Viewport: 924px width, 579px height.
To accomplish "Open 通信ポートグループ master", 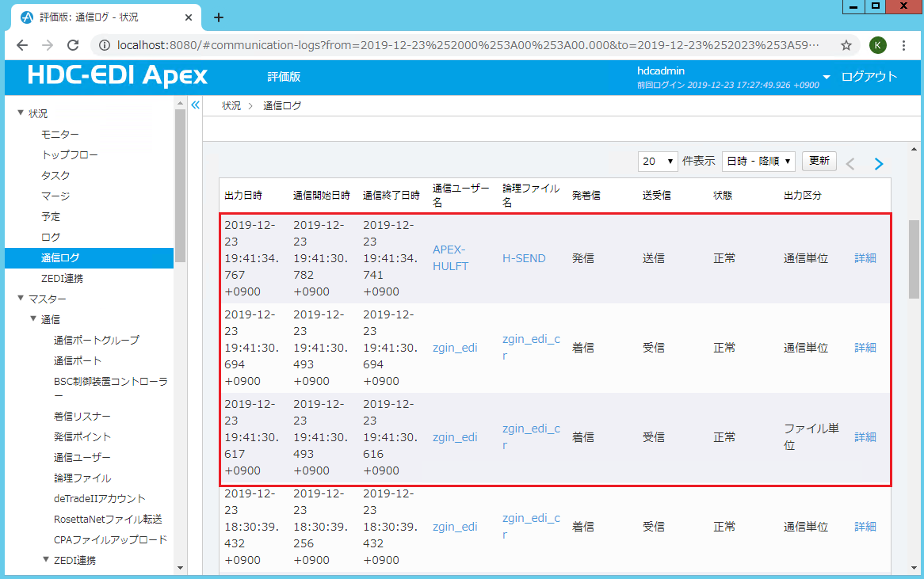I will coord(97,340).
